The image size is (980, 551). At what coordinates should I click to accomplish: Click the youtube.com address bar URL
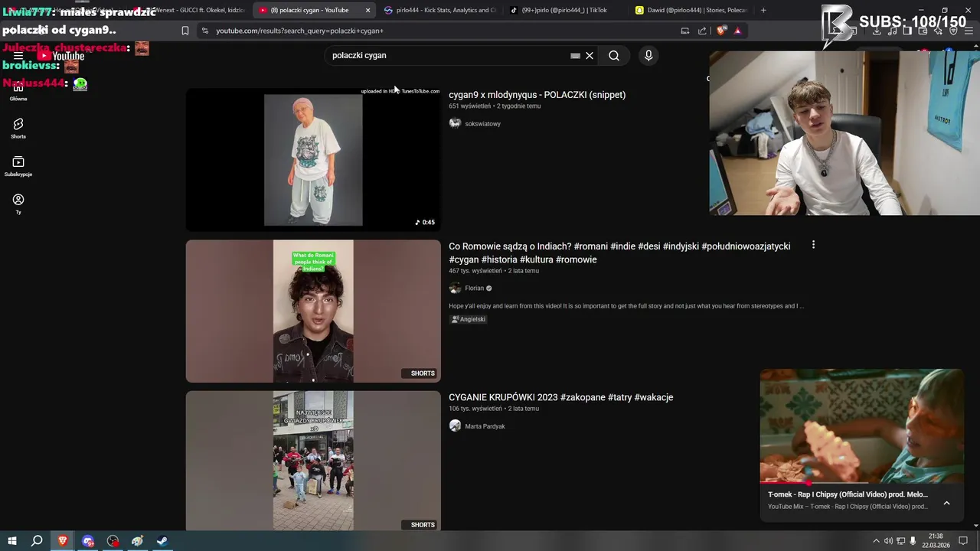(x=299, y=31)
